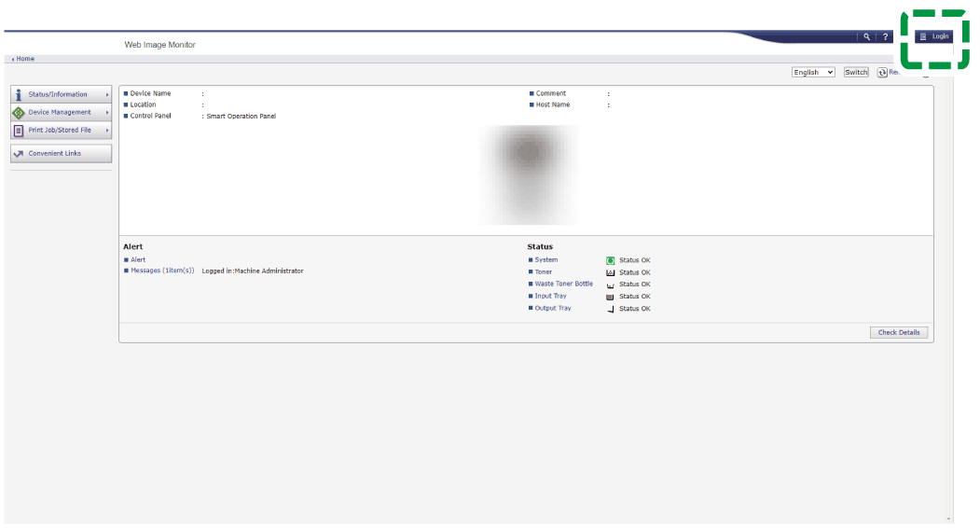Click the green System status icon

611,260
